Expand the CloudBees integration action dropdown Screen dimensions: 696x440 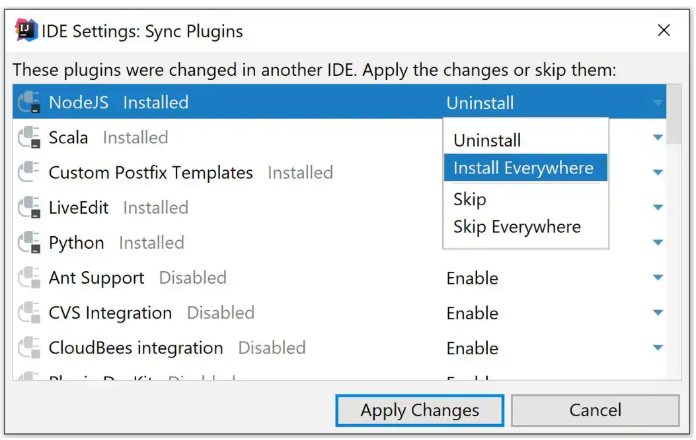(657, 348)
